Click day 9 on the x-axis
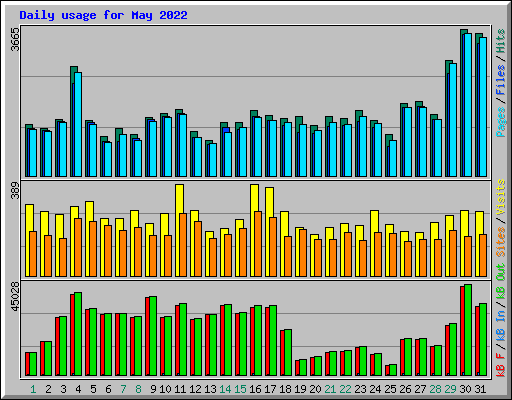 click(153, 389)
